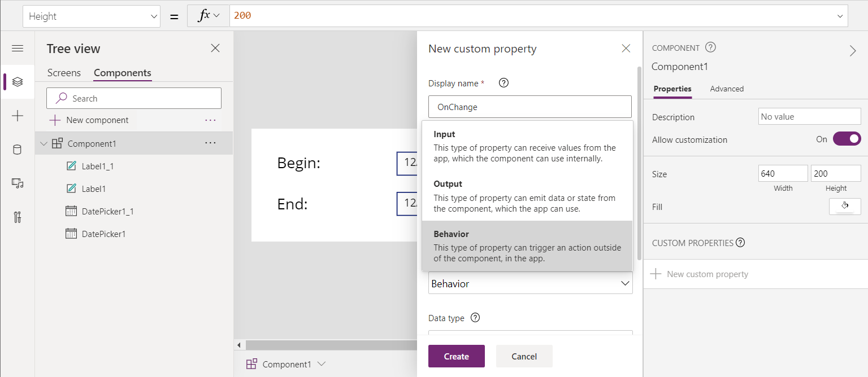Open the hamburger menu in left rail
The width and height of the screenshot is (868, 377).
point(18,49)
